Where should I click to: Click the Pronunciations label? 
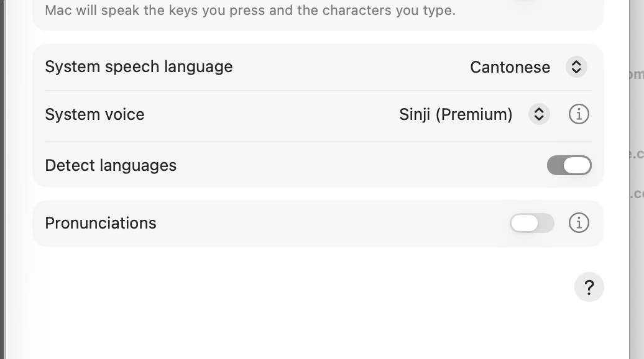point(101,223)
